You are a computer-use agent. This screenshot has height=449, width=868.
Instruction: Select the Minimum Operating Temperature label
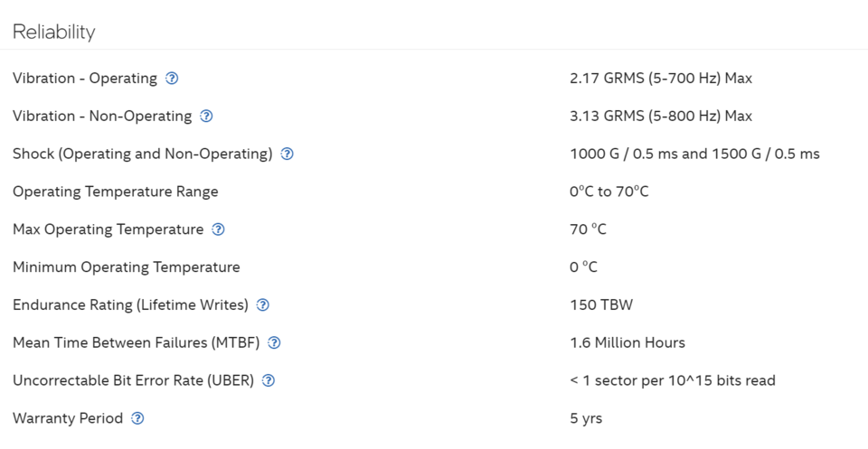coord(127,267)
